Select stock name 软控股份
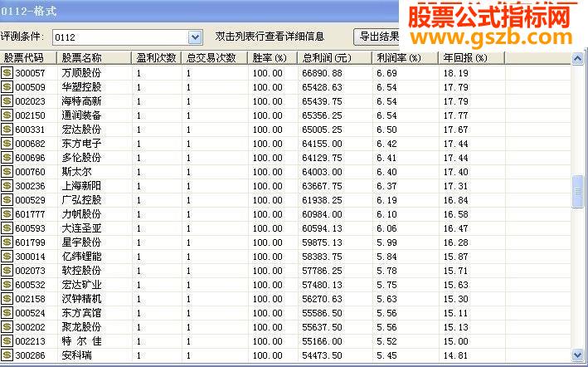 click(x=81, y=271)
